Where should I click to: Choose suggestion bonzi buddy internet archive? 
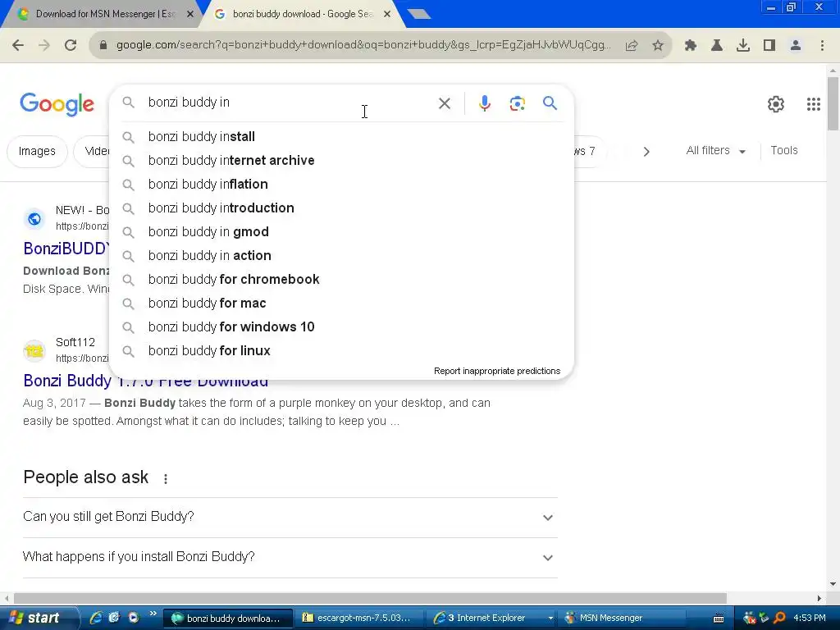tap(341, 160)
